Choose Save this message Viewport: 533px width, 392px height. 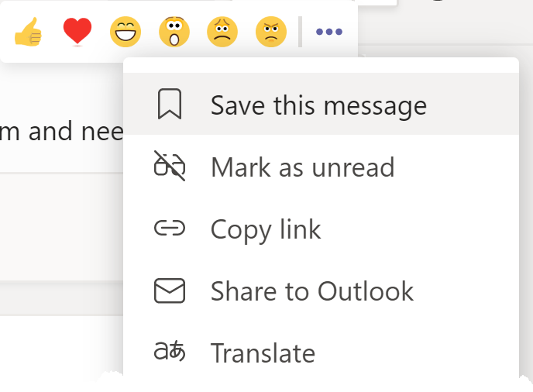321,104
